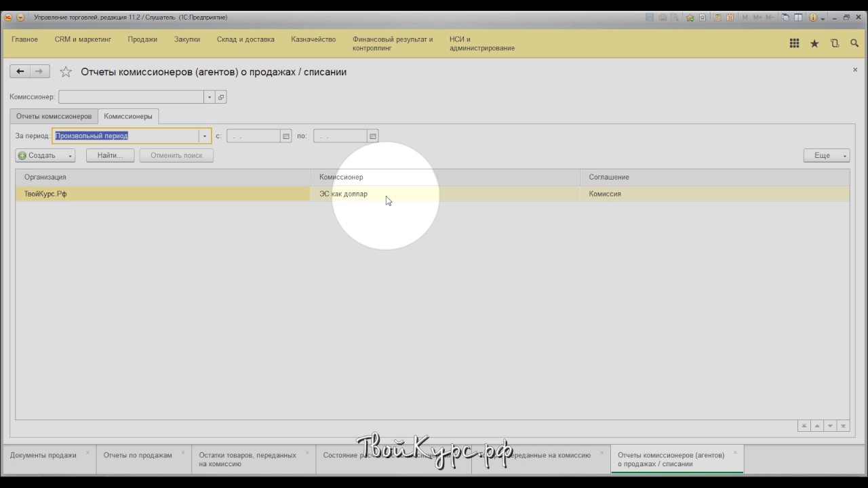Select the Комиссия agreement cell
Viewport: 868px width, 488px height.
click(x=715, y=194)
